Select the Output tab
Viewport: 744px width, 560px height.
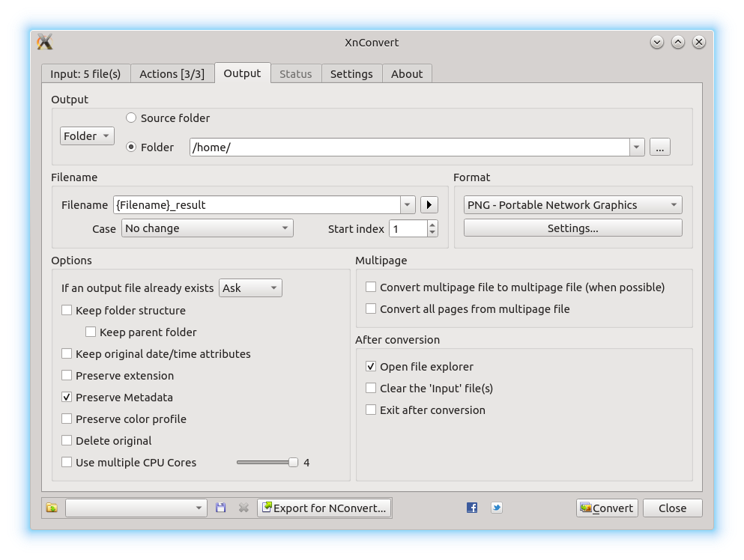pyautogui.click(x=243, y=73)
